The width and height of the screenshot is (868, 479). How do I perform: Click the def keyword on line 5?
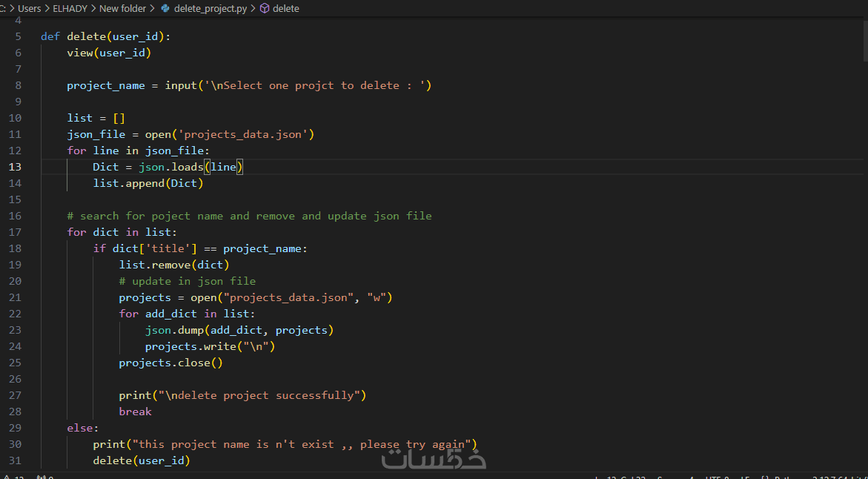point(50,36)
